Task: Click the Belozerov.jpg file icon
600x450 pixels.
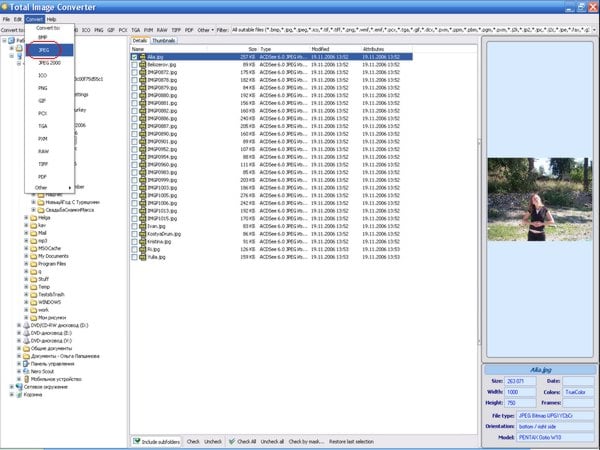Action: click(x=143, y=65)
